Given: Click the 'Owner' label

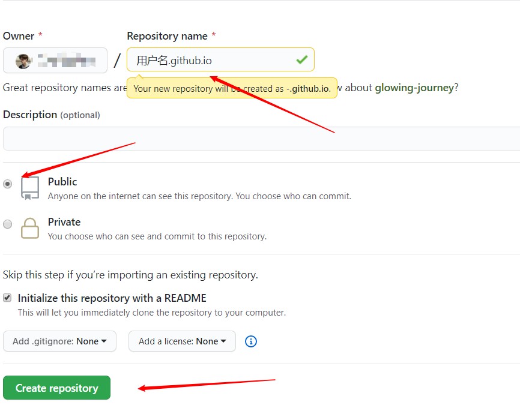Looking at the screenshot, I should tap(19, 36).
